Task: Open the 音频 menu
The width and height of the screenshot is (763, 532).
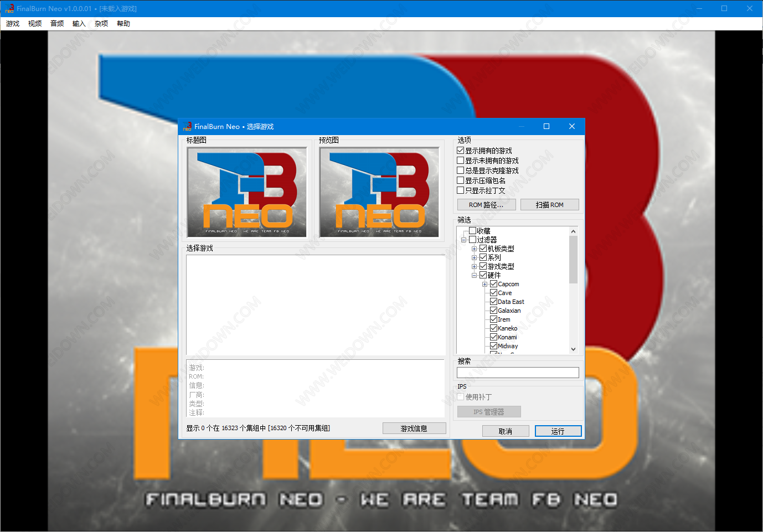Action: pyautogui.click(x=57, y=24)
